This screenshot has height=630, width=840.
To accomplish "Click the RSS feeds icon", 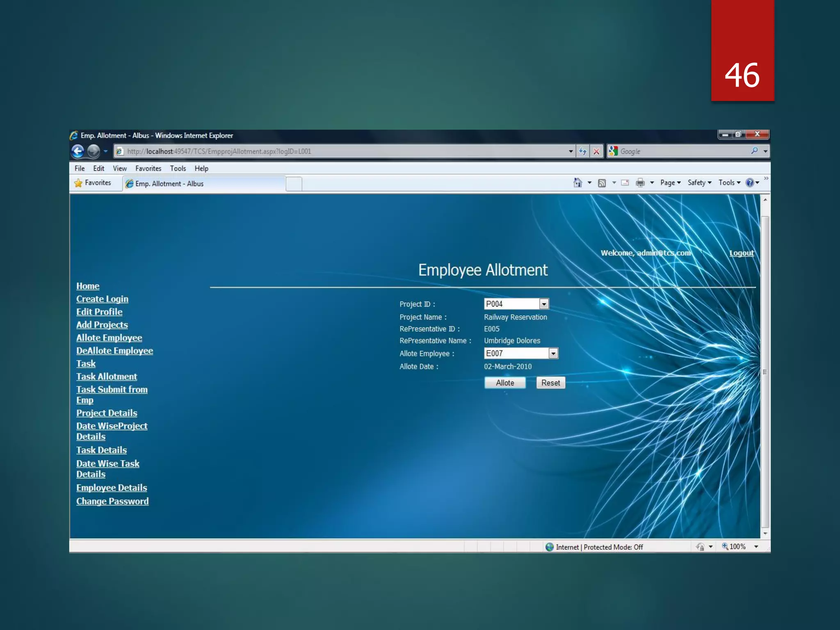I will 602,183.
